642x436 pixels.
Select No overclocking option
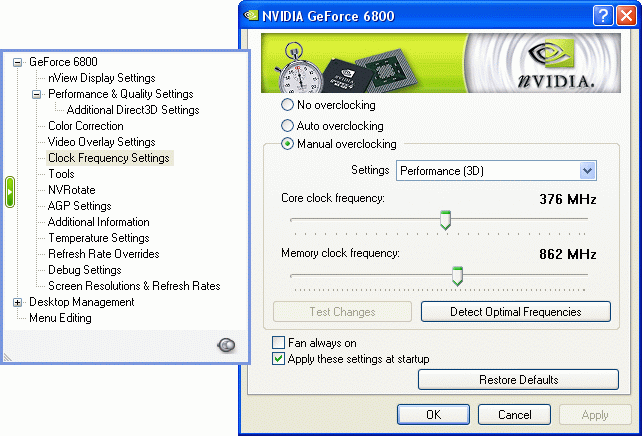pyautogui.click(x=288, y=105)
